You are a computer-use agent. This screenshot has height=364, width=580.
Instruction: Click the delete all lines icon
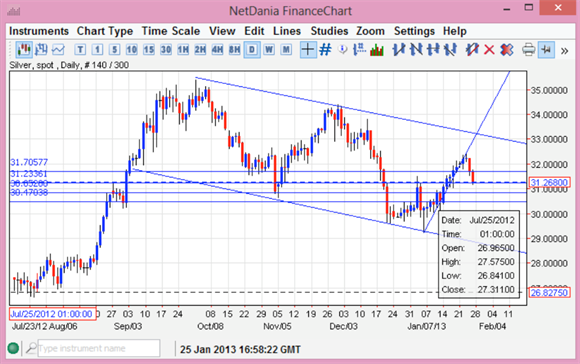(x=507, y=50)
